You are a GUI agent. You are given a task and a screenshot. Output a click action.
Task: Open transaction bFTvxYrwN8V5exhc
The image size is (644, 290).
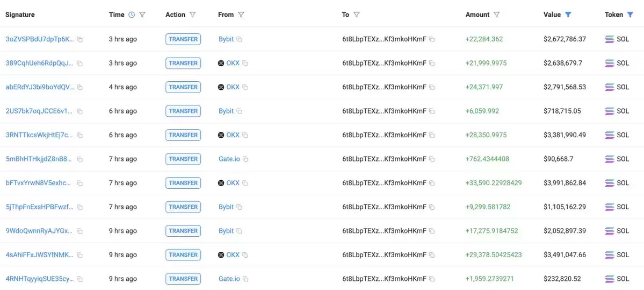click(39, 183)
